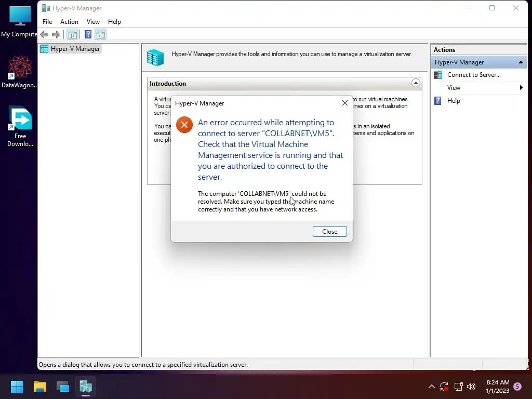
Task: Click the Connect to Server icon in Actions
Action: pyautogui.click(x=438, y=75)
